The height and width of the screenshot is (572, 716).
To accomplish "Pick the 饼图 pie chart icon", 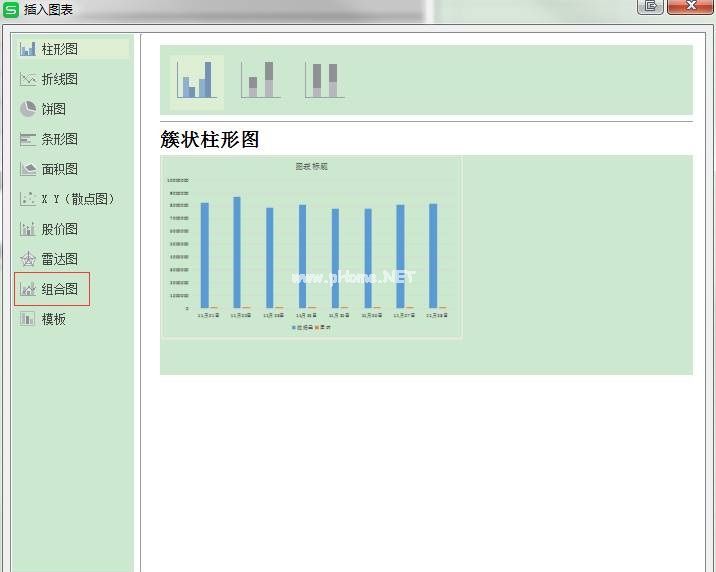I will (x=28, y=109).
